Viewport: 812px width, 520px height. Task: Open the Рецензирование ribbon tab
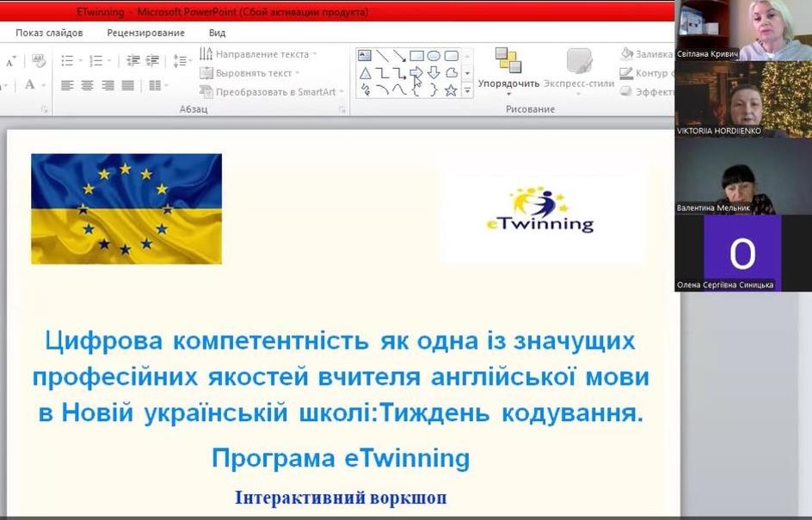click(x=145, y=33)
